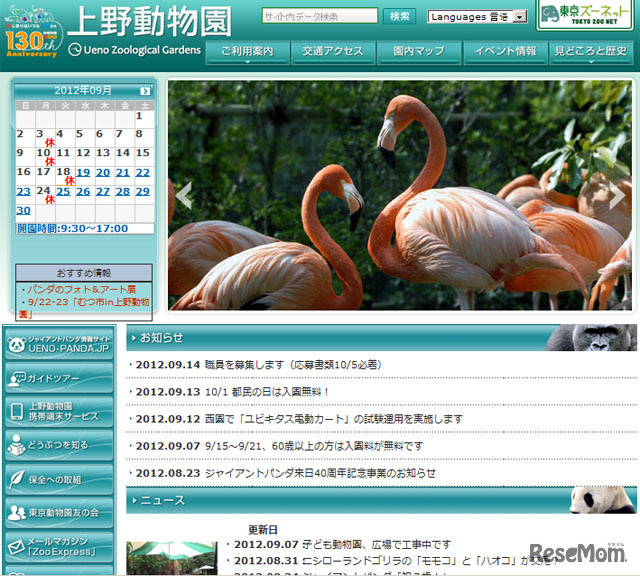640x576 pixels.
Task: Select September 30 on the calendar
Action: pos(23,211)
